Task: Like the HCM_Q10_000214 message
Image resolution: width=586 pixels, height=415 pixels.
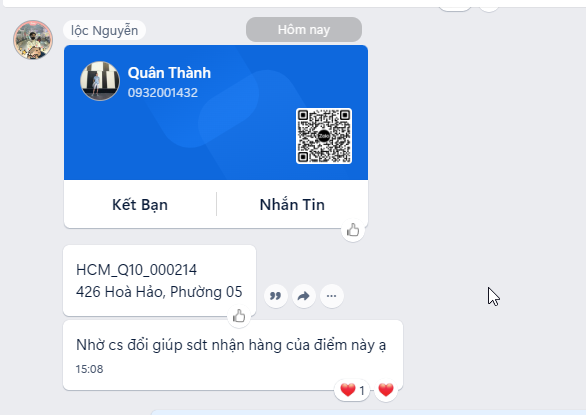Action: pyautogui.click(x=239, y=316)
